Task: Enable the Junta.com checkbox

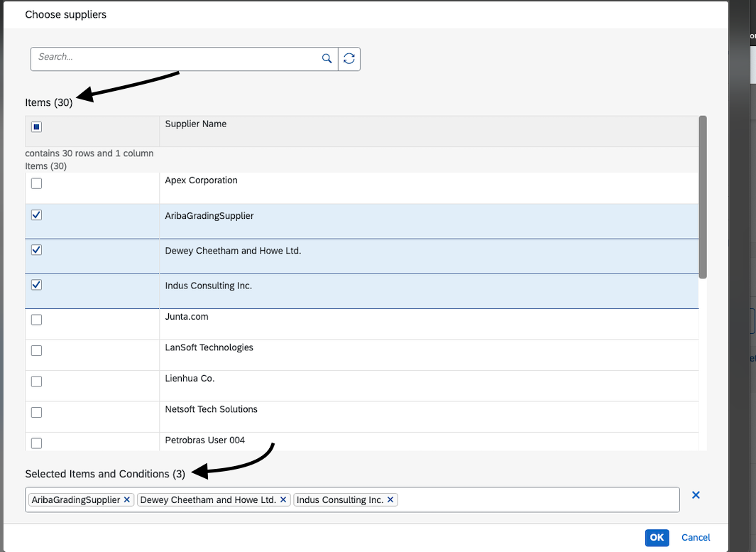Action: 36,320
